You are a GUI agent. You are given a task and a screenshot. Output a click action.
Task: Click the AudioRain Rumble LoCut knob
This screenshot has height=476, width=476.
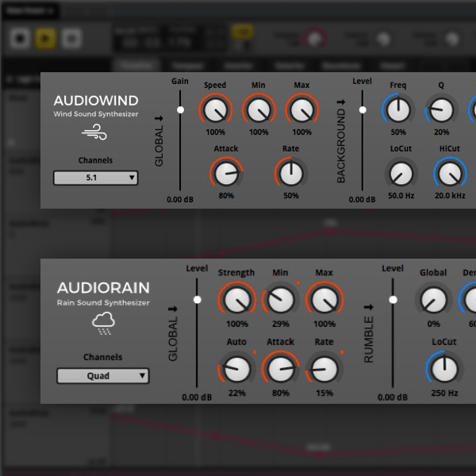[444, 369]
